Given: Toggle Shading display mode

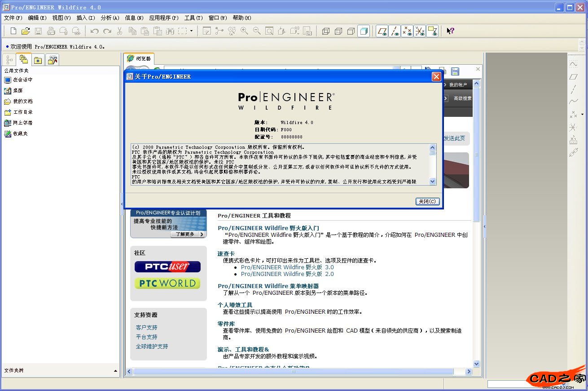Looking at the screenshot, I should 364,31.
